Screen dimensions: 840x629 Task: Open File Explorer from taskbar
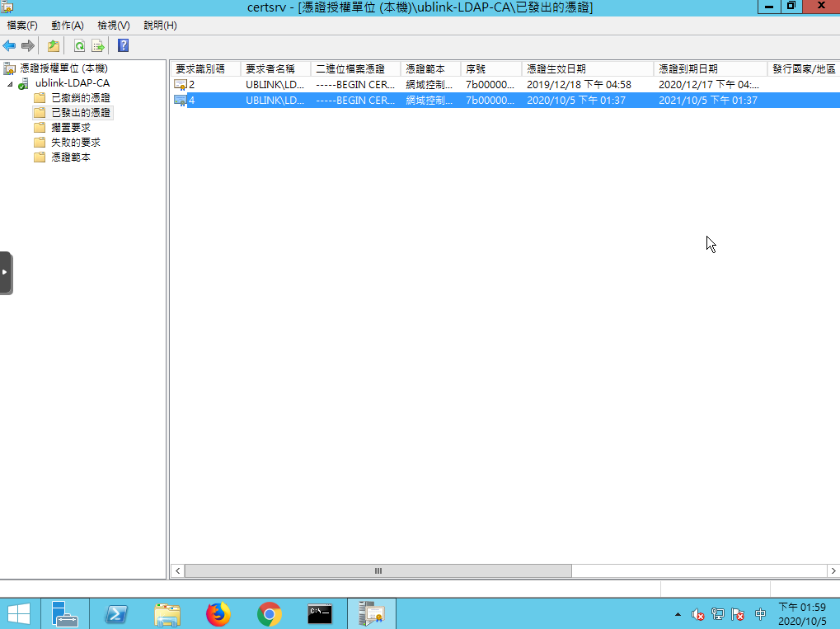pos(167,614)
